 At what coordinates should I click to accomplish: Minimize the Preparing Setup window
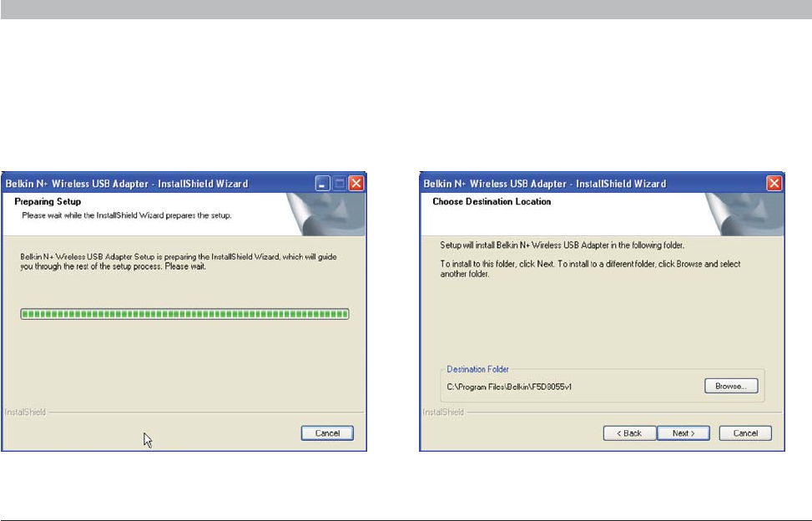[322, 184]
